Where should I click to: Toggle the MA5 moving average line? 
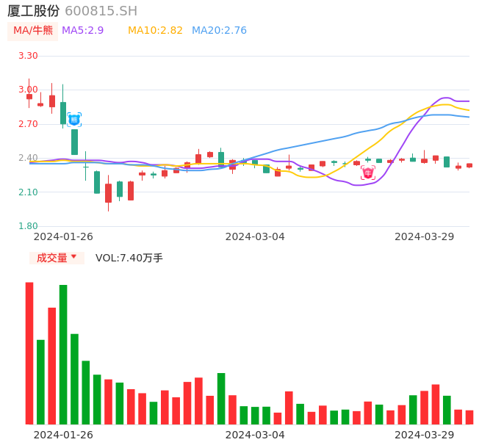coord(82,30)
